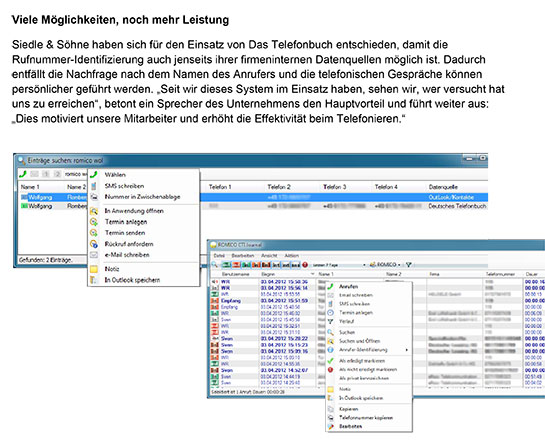
Task: Click the clipboard icon beside Nummer in Zwischenablage
Action: coord(94,197)
